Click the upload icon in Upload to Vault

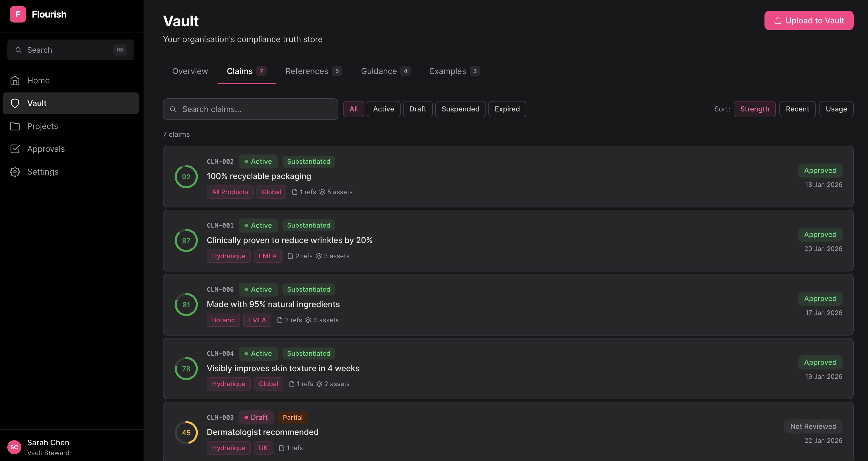(779, 20)
